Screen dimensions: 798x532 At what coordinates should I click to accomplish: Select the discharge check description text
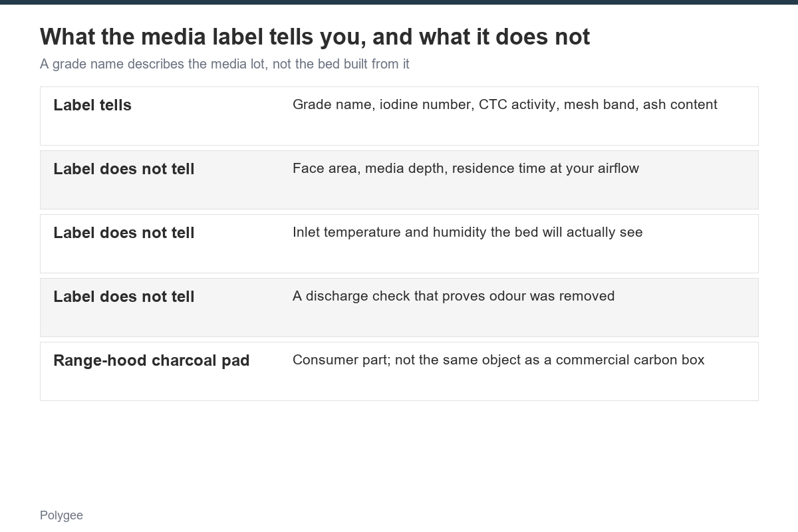(x=454, y=296)
